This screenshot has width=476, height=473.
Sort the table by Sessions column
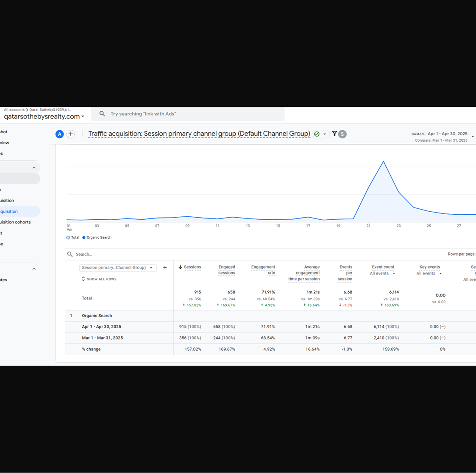coord(190,267)
